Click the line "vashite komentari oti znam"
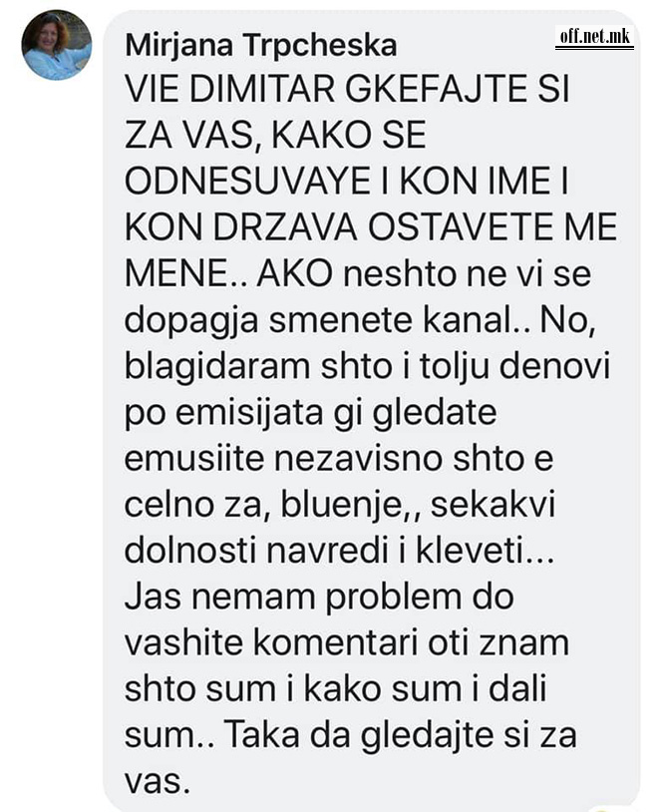 (347, 643)
